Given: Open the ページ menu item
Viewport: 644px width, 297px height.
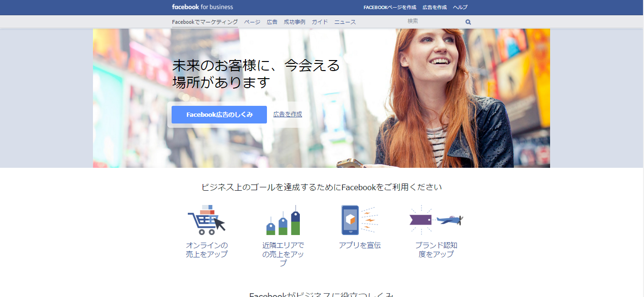Looking at the screenshot, I should [x=252, y=22].
